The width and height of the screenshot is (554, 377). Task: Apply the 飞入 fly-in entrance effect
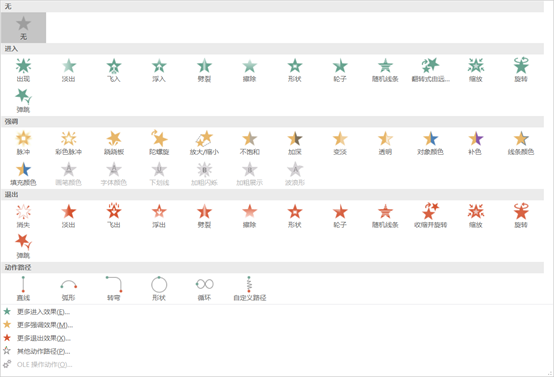(x=114, y=70)
